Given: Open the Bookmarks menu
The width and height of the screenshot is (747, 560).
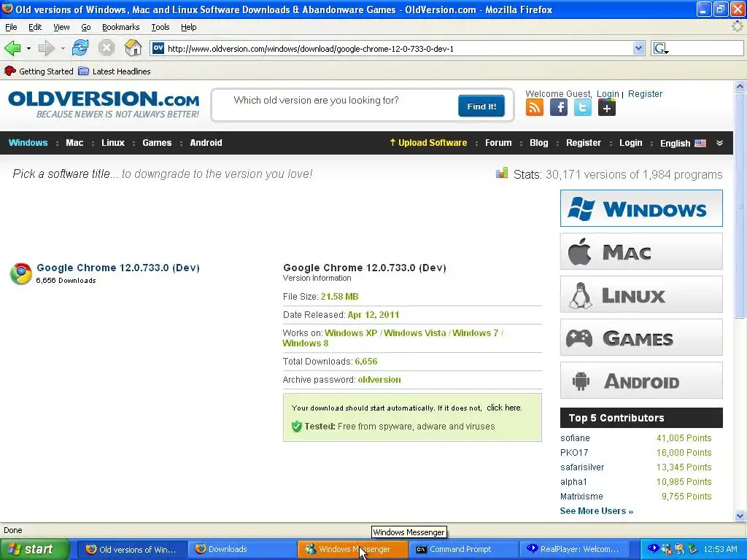Looking at the screenshot, I should pos(120,27).
